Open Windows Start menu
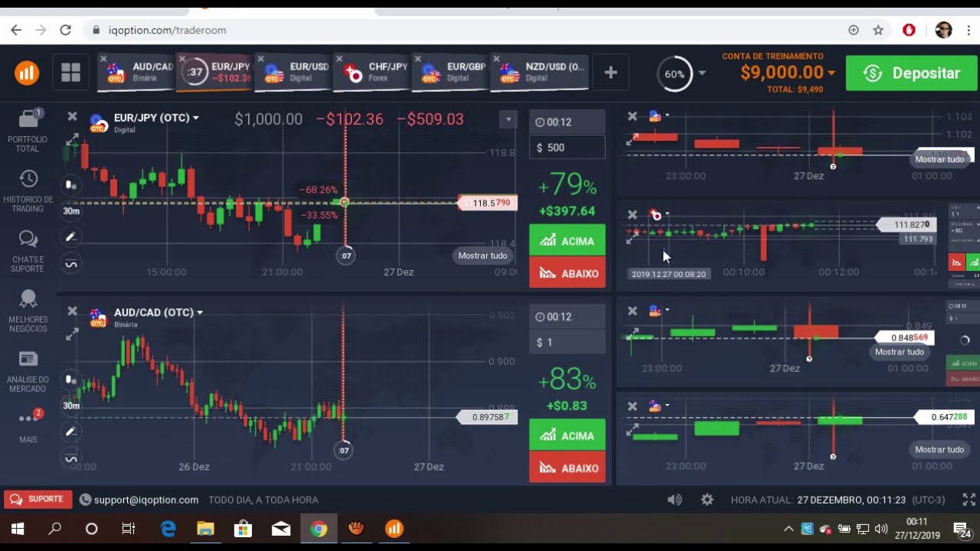 click(18, 529)
